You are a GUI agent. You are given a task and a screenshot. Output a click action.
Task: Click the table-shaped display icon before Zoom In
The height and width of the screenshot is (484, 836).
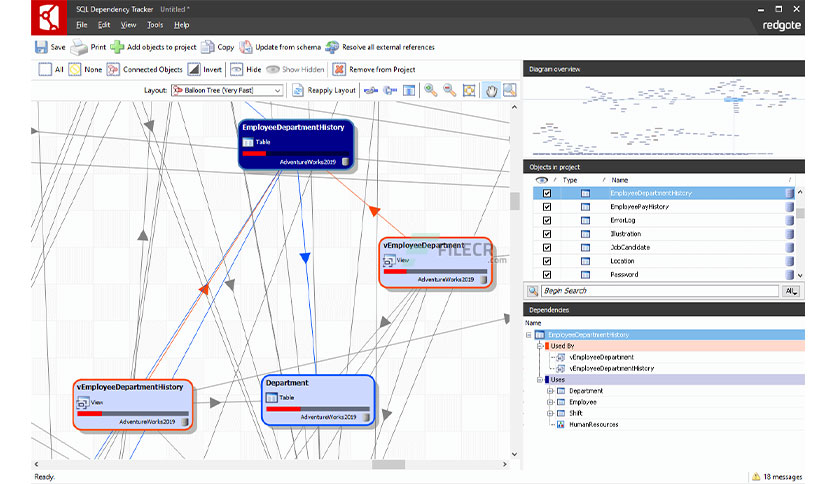pyautogui.click(x=409, y=91)
